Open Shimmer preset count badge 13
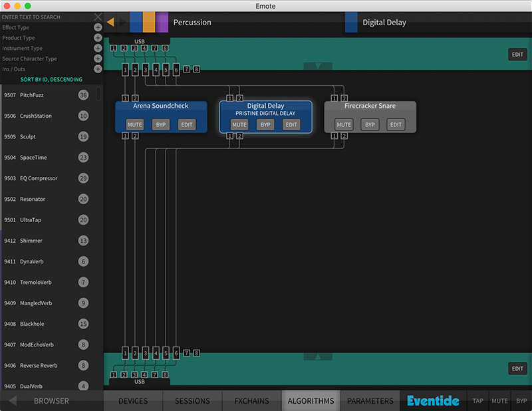The image size is (532, 411). [x=84, y=241]
